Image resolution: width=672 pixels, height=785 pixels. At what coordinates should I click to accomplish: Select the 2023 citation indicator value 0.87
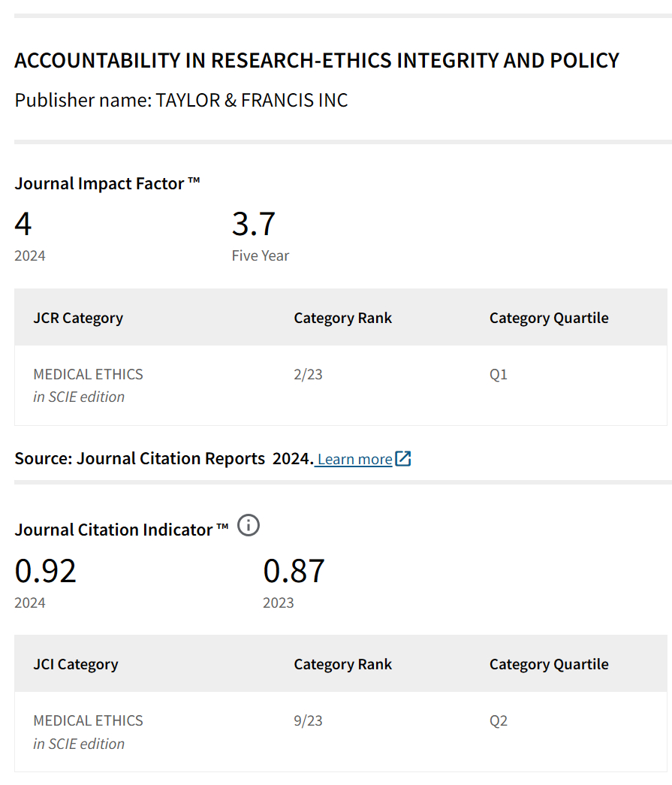coord(294,571)
